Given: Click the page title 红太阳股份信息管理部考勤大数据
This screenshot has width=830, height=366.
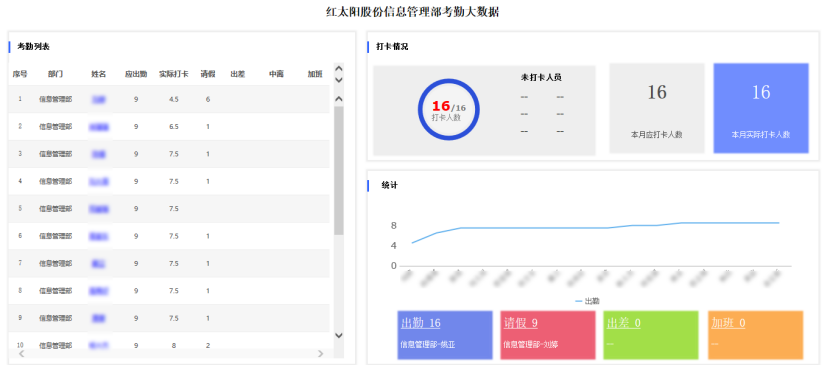Looking at the screenshot, I should pyautogui.click(x=413, y=12).
